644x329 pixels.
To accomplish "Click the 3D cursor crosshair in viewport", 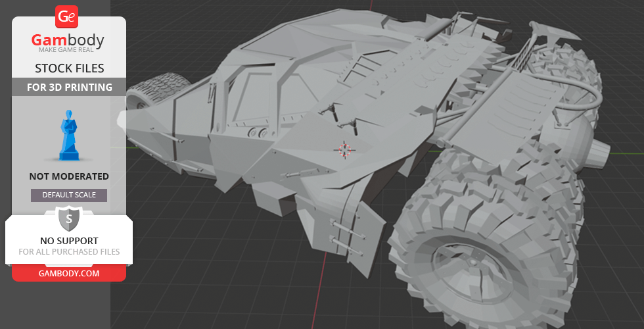I will [345, 150].
